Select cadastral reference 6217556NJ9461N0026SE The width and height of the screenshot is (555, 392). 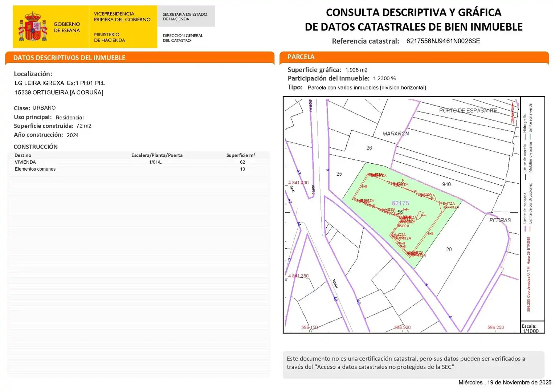(443, 41)
